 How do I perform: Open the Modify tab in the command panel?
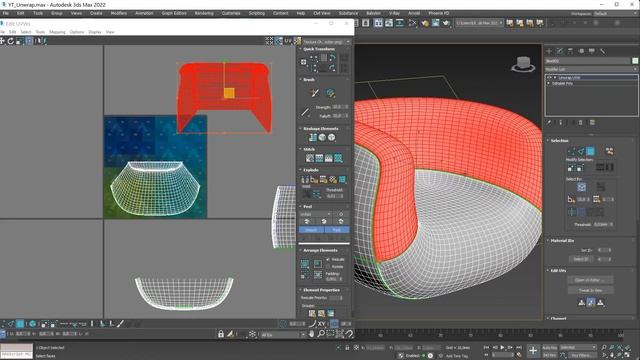click(x=560, y=51)
